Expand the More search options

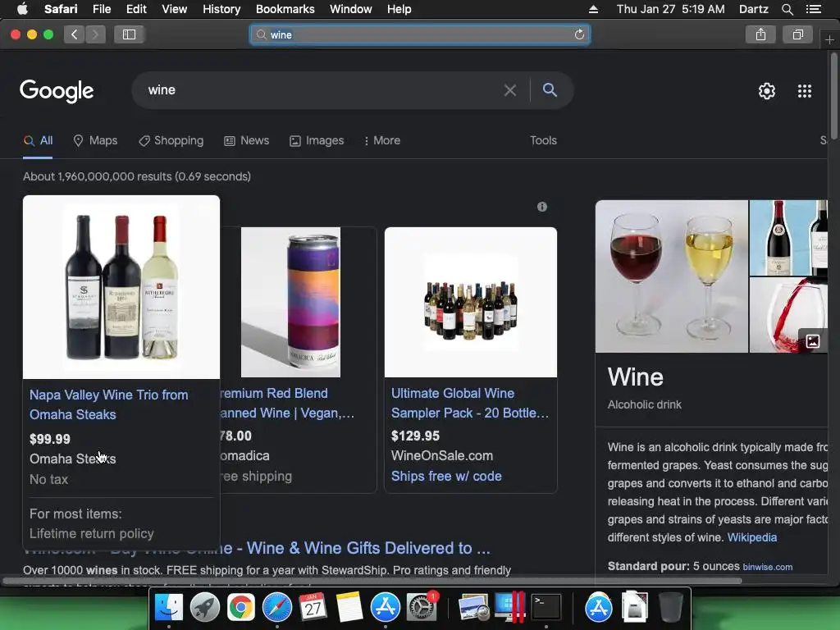click(x=381, y=140)
